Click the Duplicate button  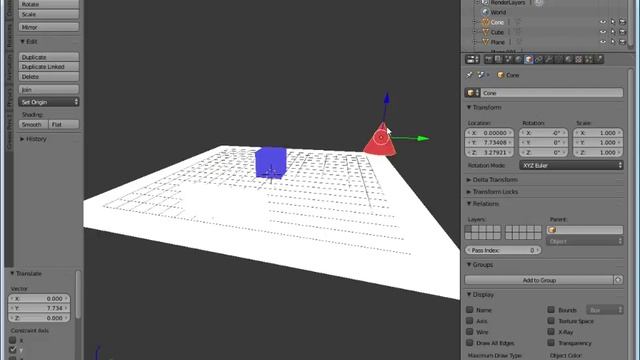click(49, 57)
